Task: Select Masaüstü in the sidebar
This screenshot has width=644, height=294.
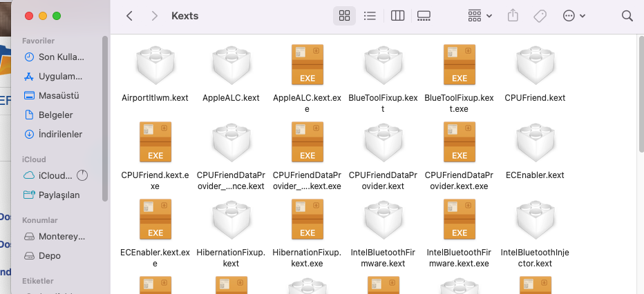Action: 59,95
